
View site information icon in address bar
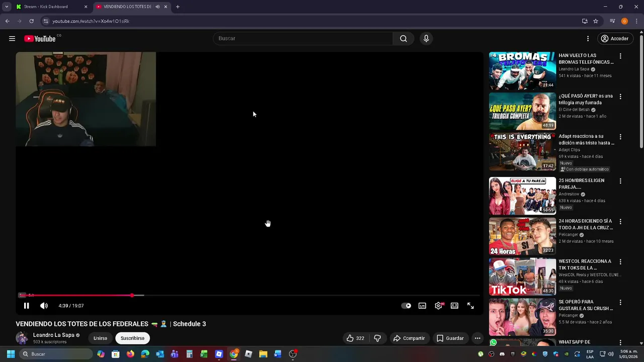pos(46,21)
